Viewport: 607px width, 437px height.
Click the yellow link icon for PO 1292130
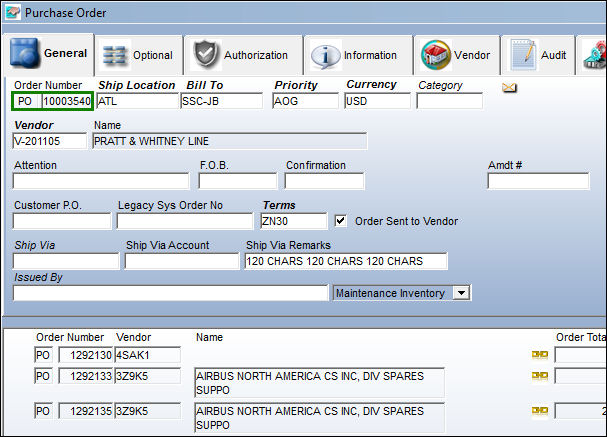click(540, 355)
